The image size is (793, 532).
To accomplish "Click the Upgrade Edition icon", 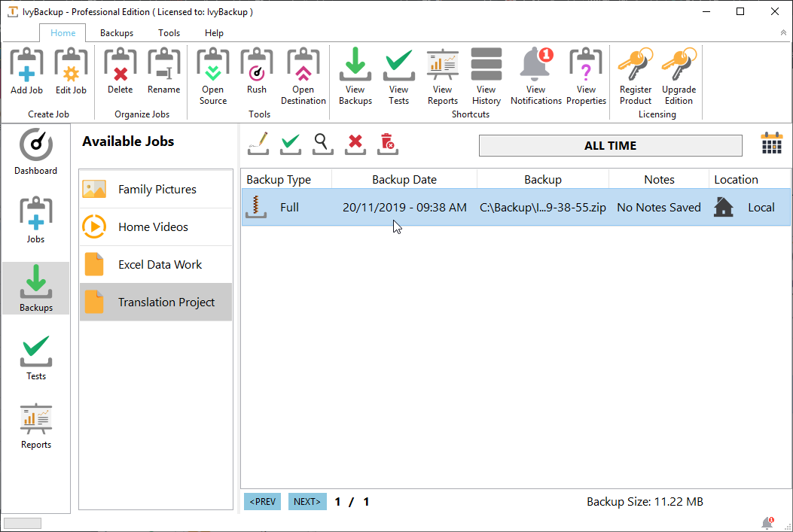I will point(679,76).
